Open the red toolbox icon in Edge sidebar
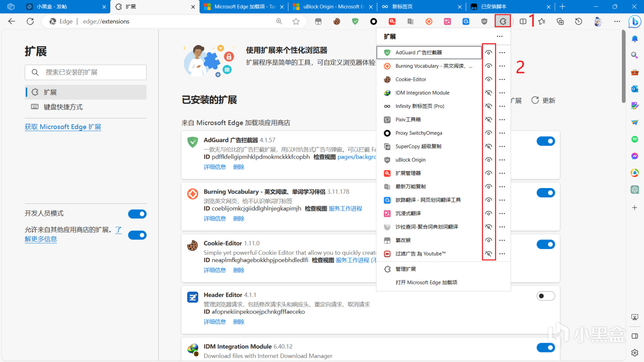The height and width of the screenshot is (362, 644). (635, 72)
